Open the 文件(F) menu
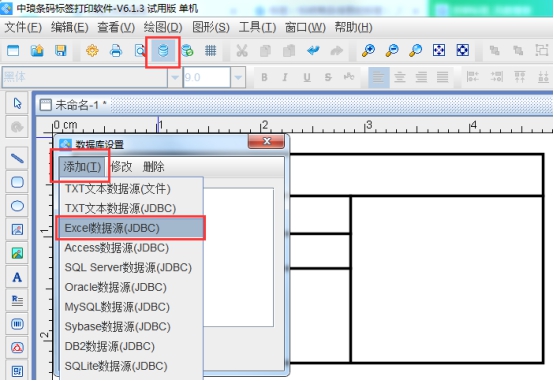Image resolution: width=554 pixels, height=381 pixels. (23, 27)
